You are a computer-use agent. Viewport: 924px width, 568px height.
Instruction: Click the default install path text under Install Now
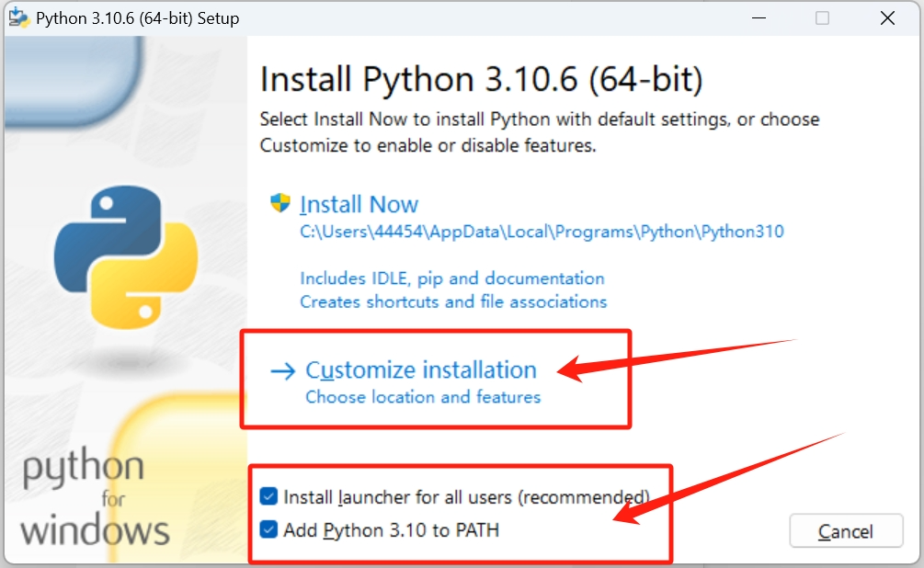542,231
